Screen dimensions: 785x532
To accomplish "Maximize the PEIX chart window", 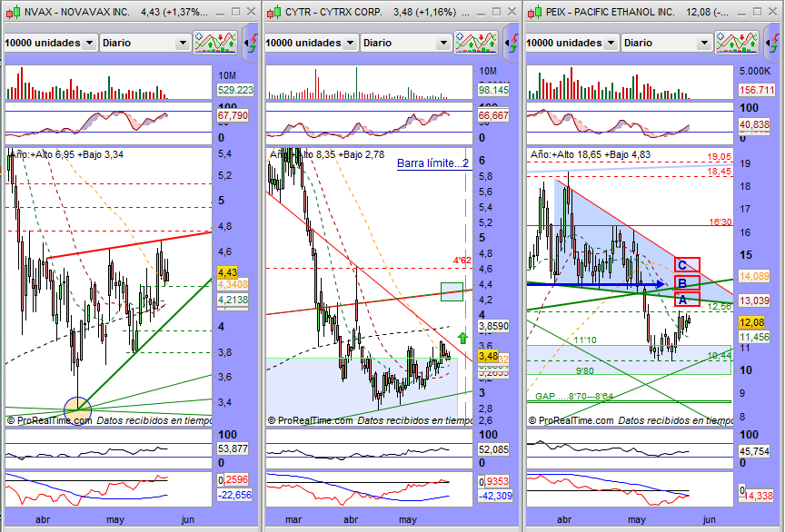I will [x=757, y=12].
